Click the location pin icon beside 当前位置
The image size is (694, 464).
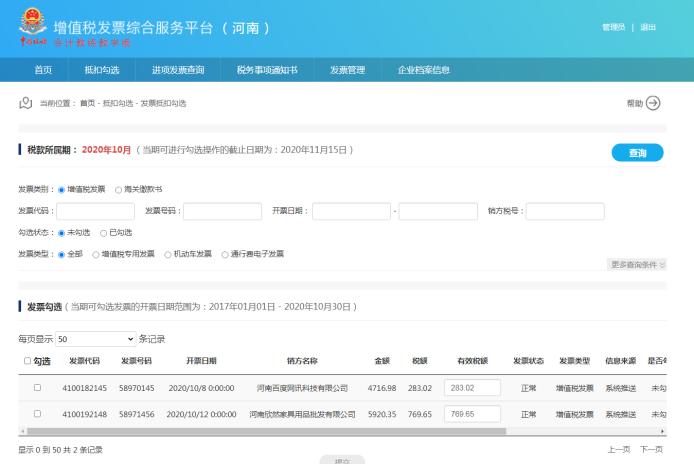tap(26, 103)
